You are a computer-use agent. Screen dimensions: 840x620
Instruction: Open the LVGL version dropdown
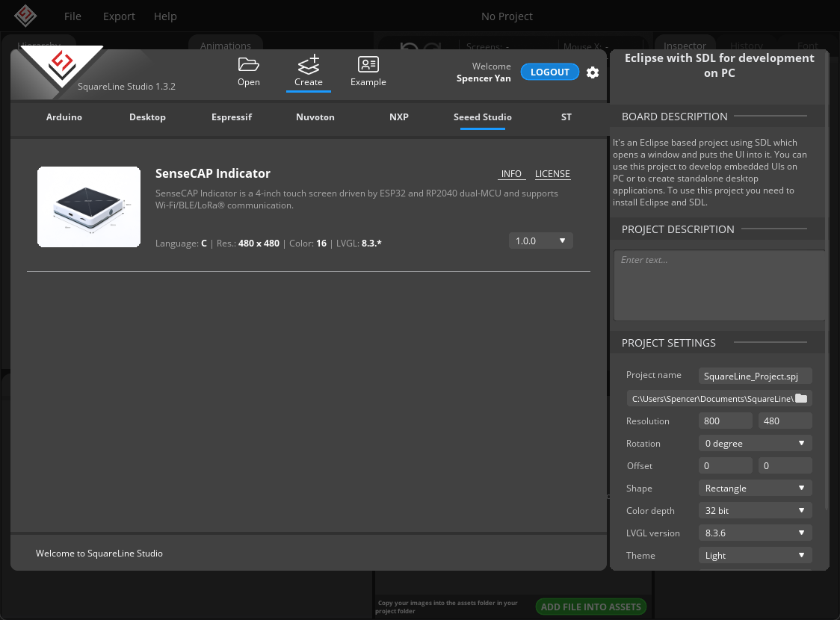point(755,533)
